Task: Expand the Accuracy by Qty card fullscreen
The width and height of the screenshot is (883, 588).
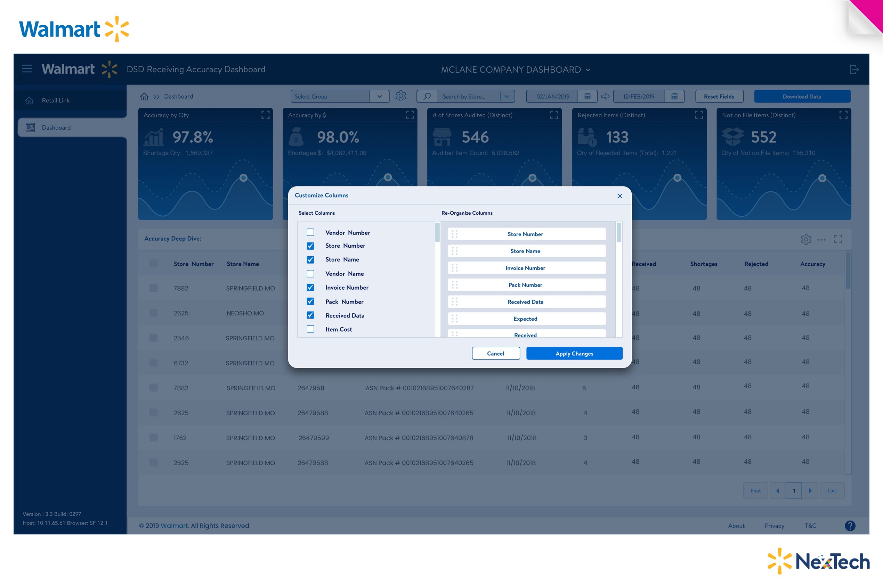Action: (265, 115)
